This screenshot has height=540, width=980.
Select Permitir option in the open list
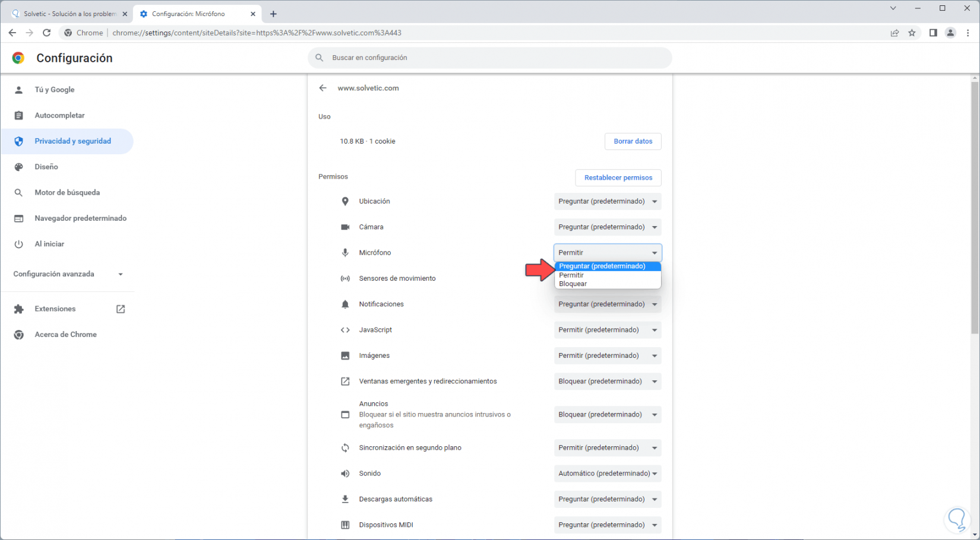[x=571, y=275]
